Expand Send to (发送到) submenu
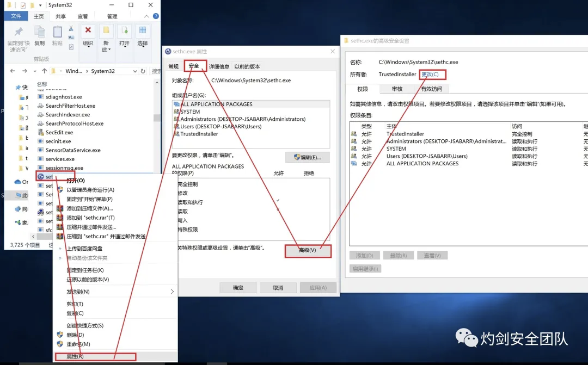588x365 pixels. click(115, 292)
